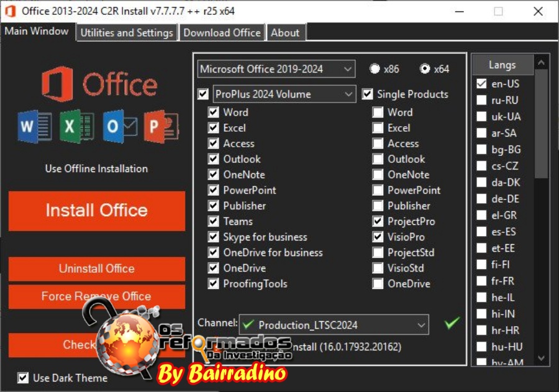Uncheck PowerPoint in the ProPlus list
559x392 pixels.
coord(213,191)
